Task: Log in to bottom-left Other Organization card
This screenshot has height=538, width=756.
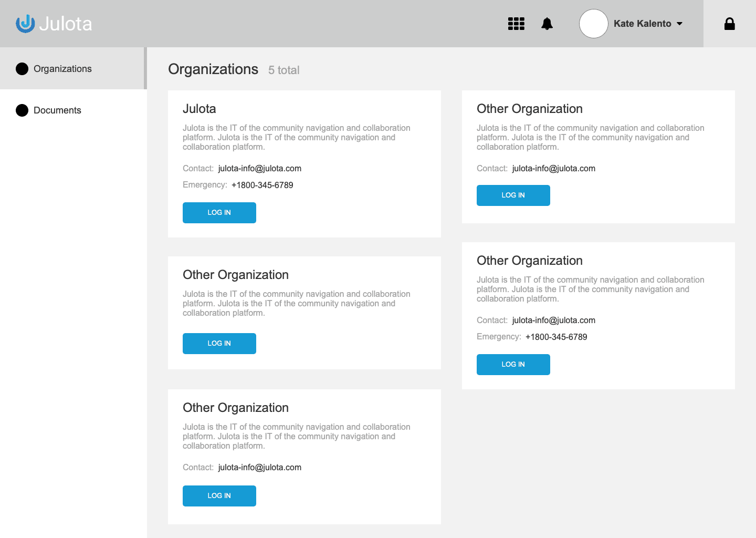Action: pos(219,496)
